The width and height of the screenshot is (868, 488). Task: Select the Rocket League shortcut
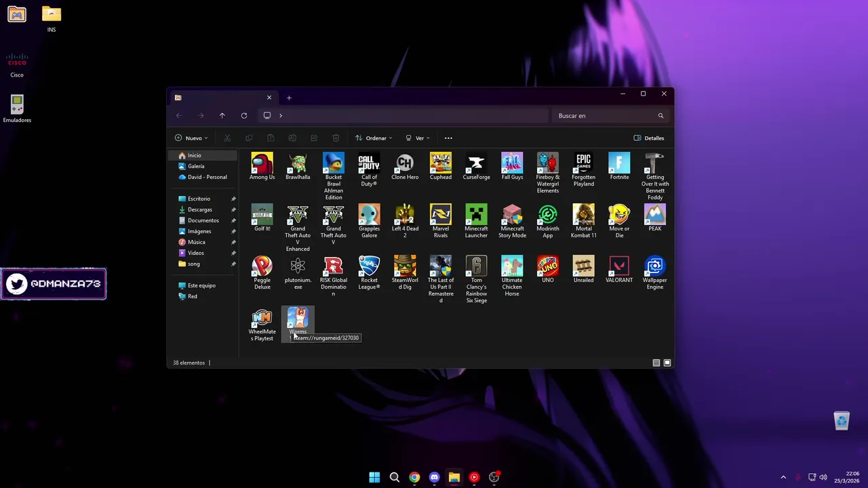(369, 272)
